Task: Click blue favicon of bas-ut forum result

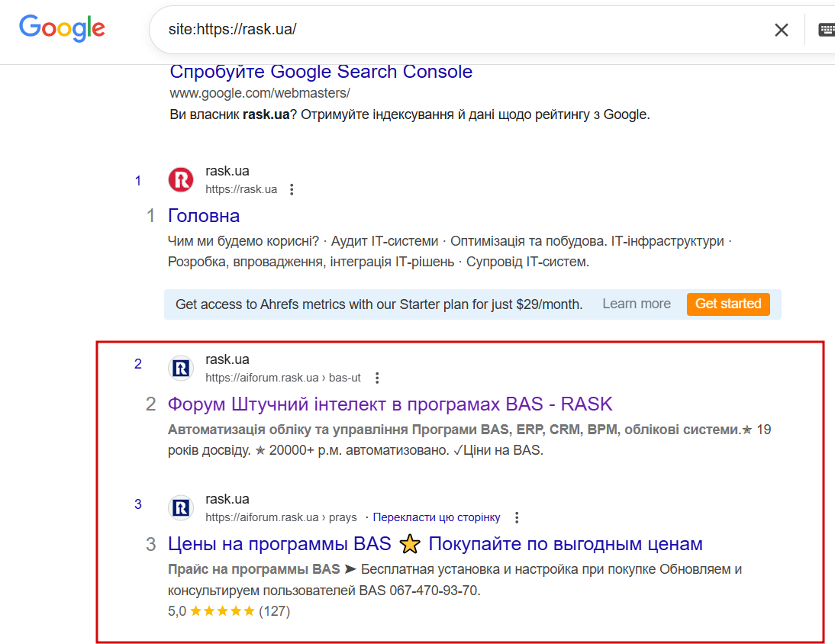Action: point(181,369)
